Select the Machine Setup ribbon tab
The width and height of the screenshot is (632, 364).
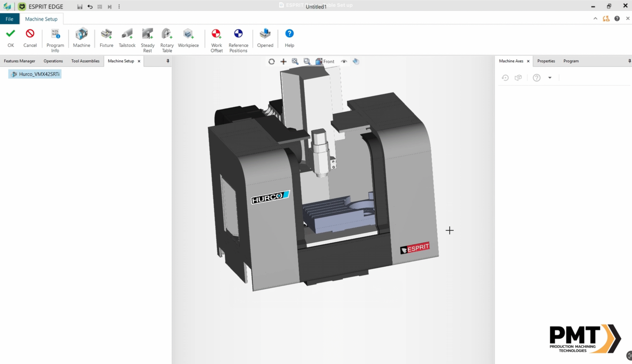tap(41, 19)
